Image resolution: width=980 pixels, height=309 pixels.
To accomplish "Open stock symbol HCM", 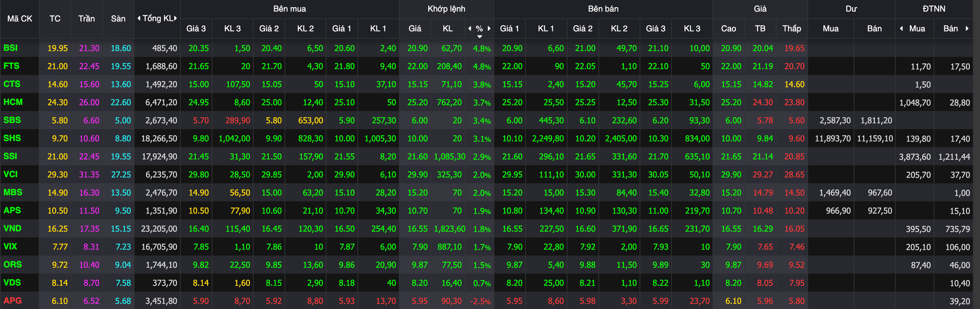I will tap(13, 102).
